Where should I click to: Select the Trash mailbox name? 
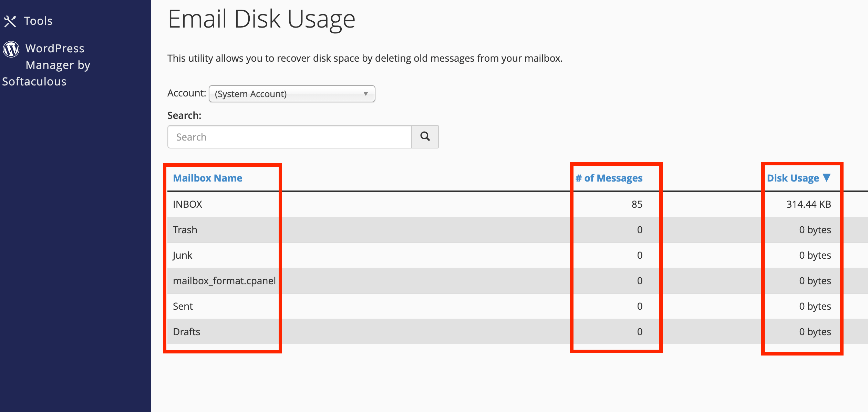point(185,230)
